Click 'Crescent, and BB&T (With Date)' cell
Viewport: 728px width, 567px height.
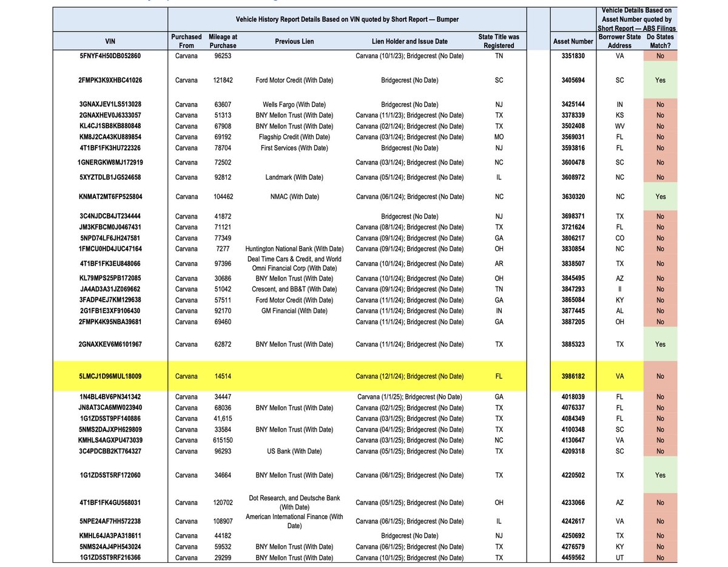click(294, 290)
